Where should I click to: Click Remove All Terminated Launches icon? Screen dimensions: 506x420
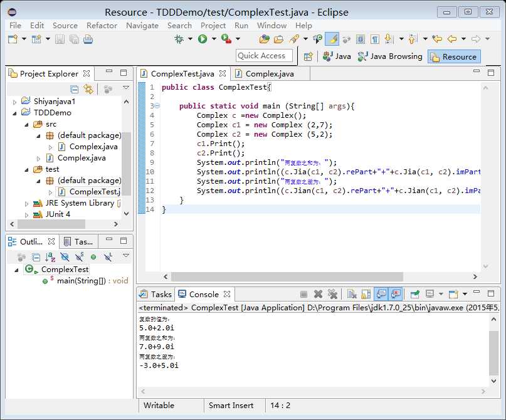tap(332, 294)
